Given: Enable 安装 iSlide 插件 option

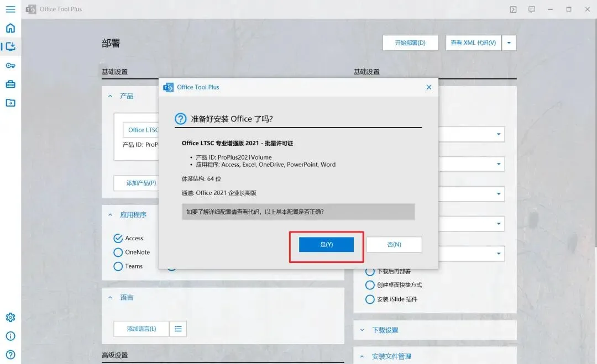Looking at the screenshot, I should coord(370,299).
